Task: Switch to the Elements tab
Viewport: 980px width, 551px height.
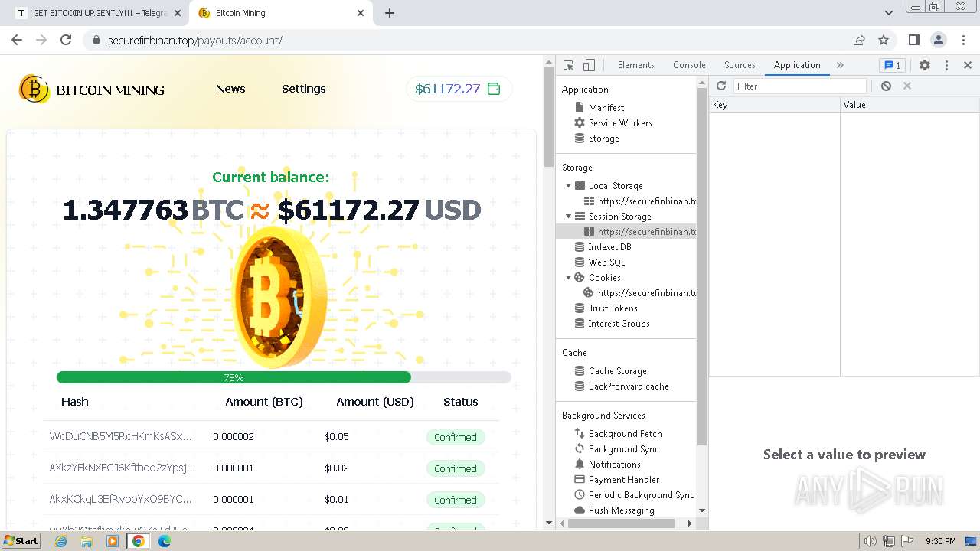Action: coord(635,65)
